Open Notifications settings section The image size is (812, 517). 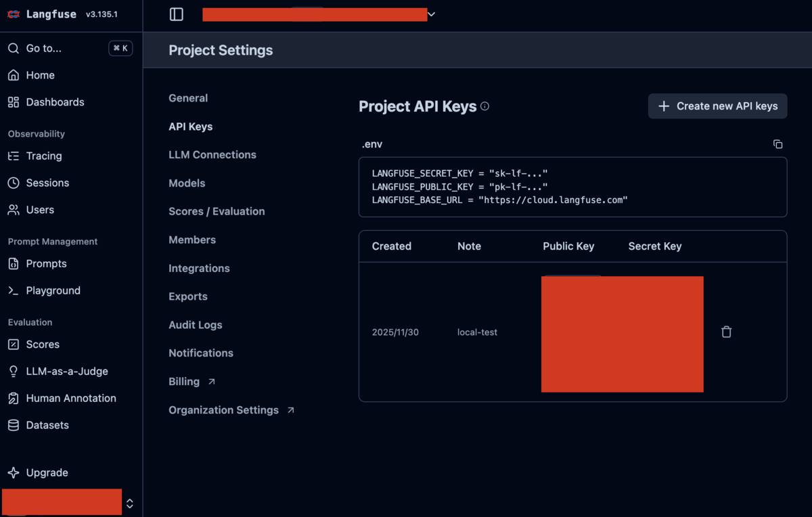click(x=201, y=353)
